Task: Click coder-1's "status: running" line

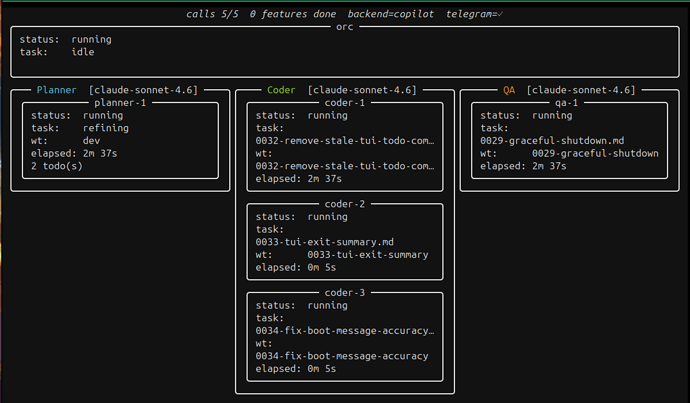Action: [301, 115]
